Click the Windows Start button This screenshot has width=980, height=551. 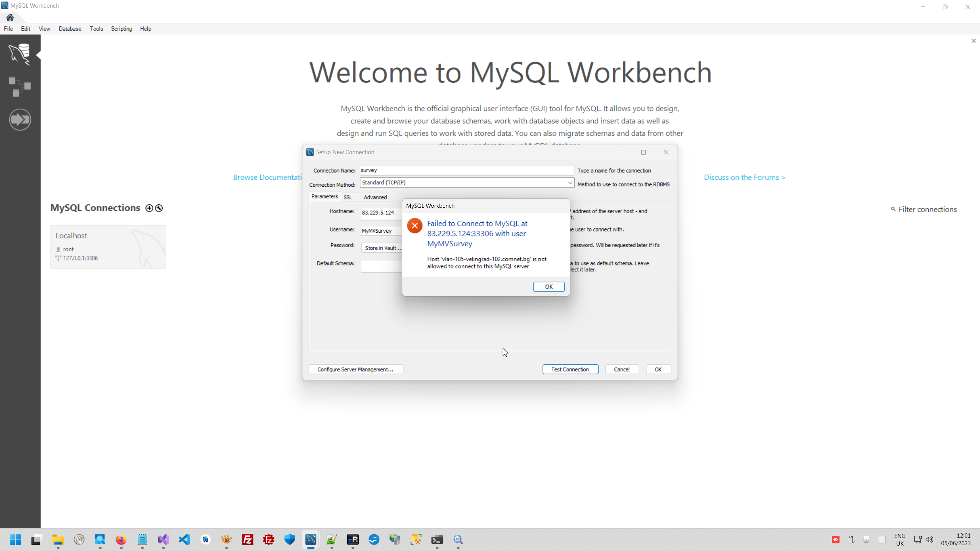15,540
